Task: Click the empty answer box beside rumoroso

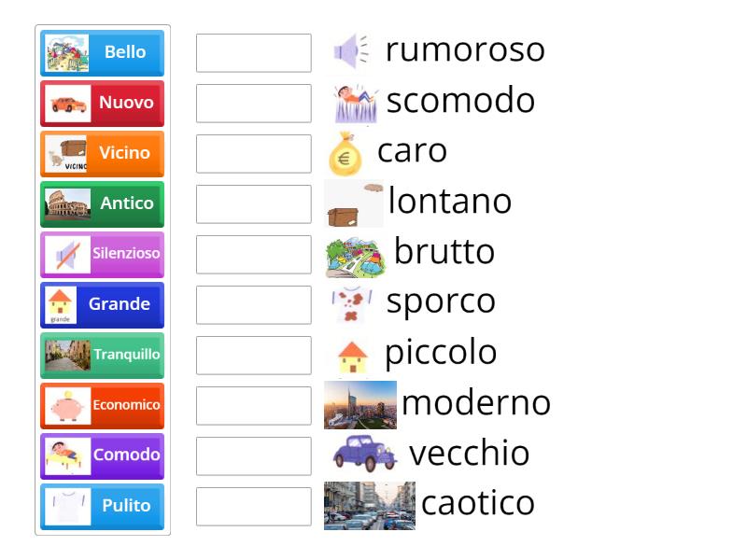Action: [x=254, y=53]
